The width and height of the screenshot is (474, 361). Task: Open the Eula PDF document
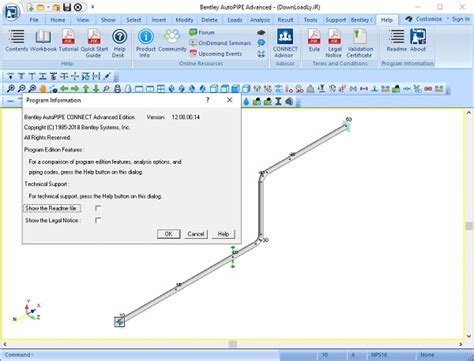(314, 40)
